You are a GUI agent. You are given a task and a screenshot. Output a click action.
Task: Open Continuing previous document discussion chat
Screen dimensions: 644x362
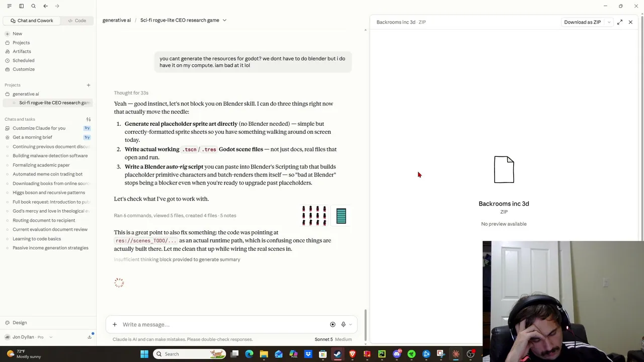click(50, 147)
